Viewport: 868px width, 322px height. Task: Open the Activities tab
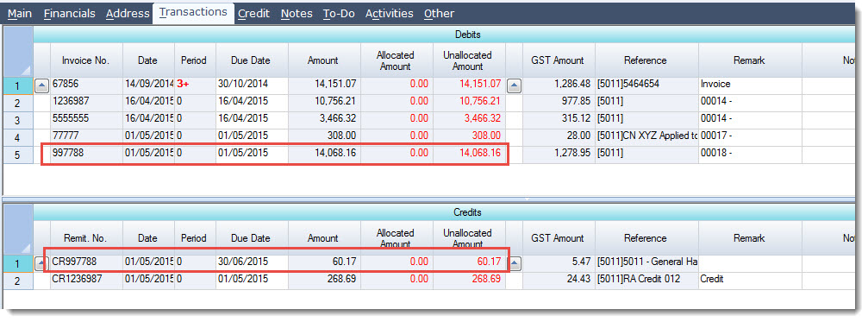pos(389,13)
